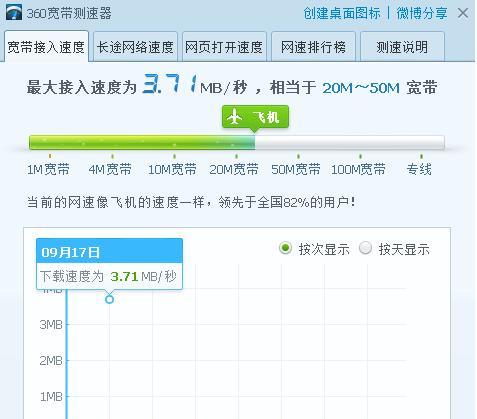Click the 下载速度为 3.71 MB/秒 tooltip text
The image size is (477, 419).
tap(108, 276)
